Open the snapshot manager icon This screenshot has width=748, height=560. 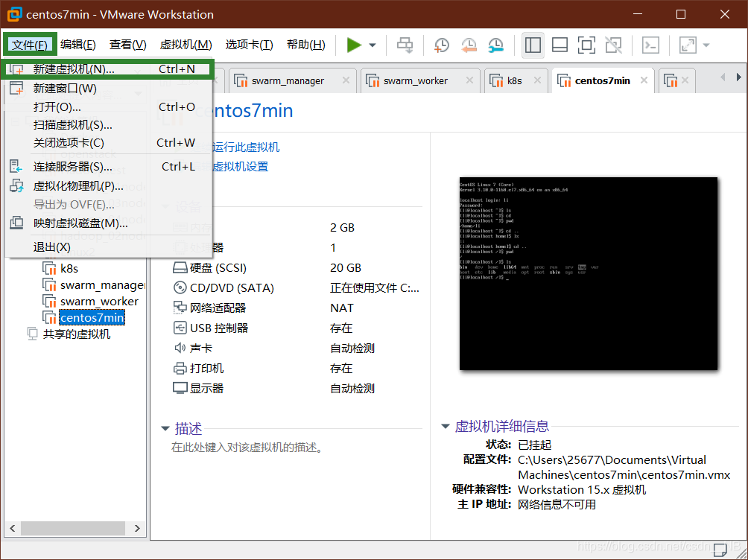tap(496, 45)
